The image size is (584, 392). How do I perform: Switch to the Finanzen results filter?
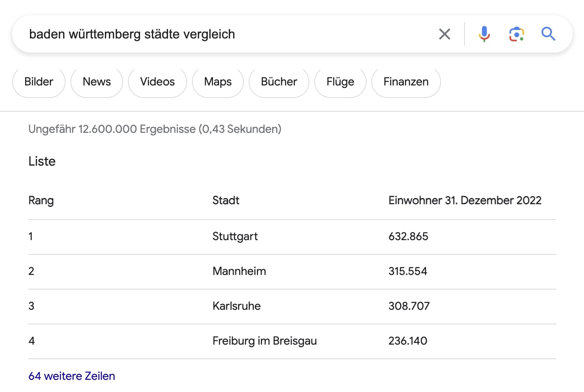tap(405, 82)
